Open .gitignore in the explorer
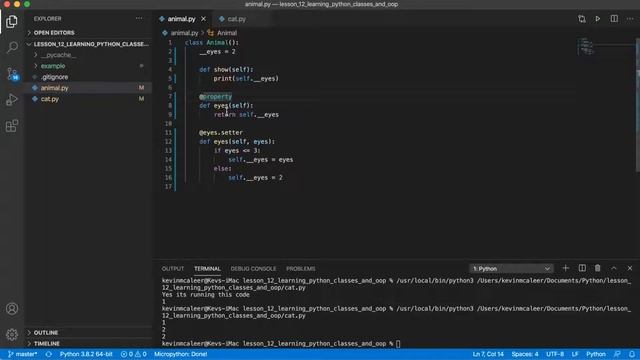Screen dimensions: 640x360 click(89, 77)
